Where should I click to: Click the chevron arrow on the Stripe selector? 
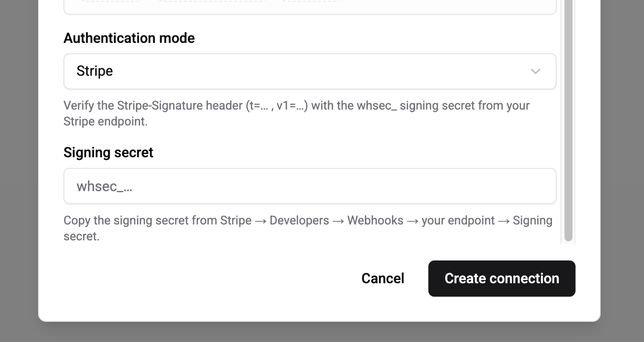(x=535, y=71)
